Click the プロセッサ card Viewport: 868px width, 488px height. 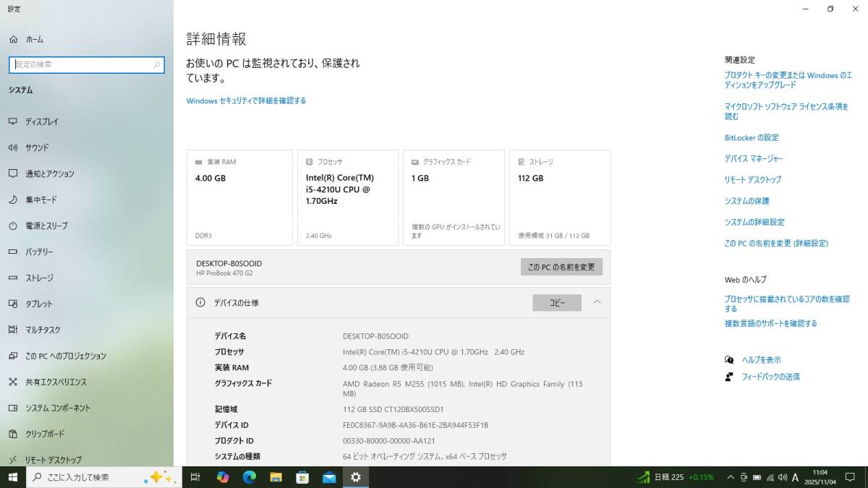click(x=348, y=197)
